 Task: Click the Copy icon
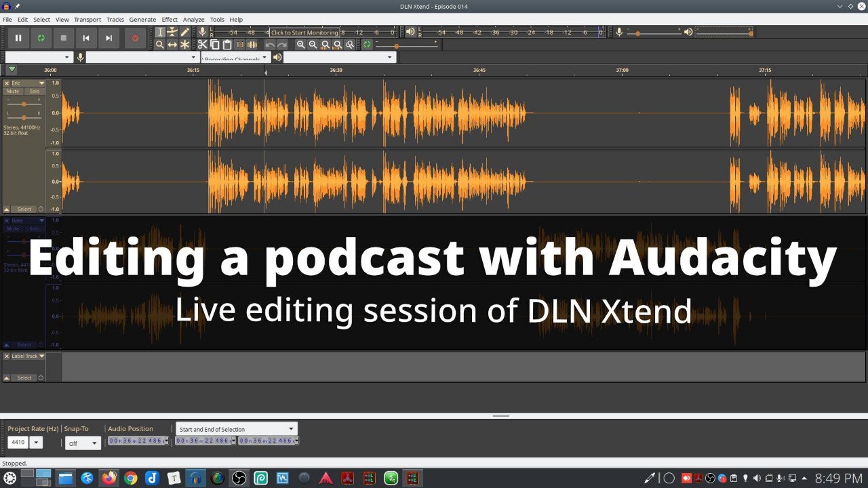coord(215,45)
